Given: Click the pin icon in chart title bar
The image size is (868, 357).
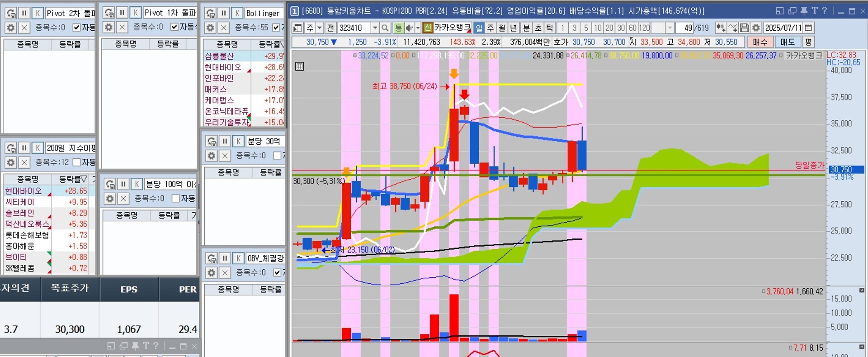Looking at the screenshot, I should pyautogui.click(x=804, y=11).
